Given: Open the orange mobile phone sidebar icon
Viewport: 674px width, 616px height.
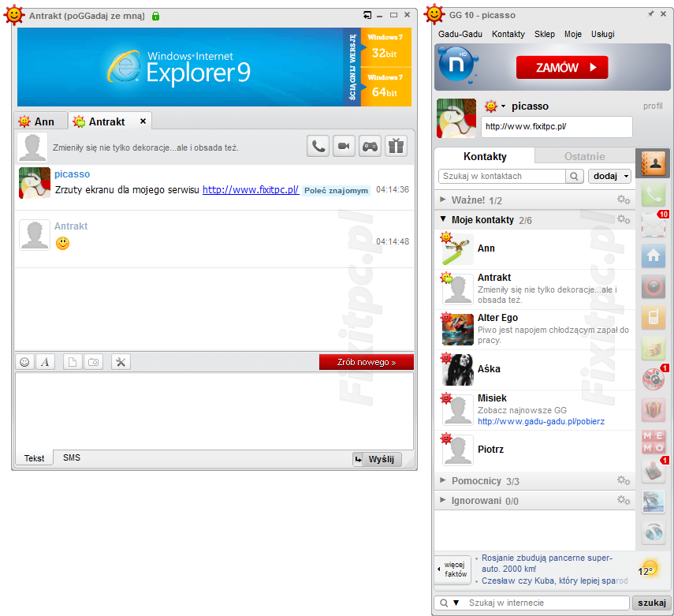Looking at the screenshot, I should [x=654, y=317].
